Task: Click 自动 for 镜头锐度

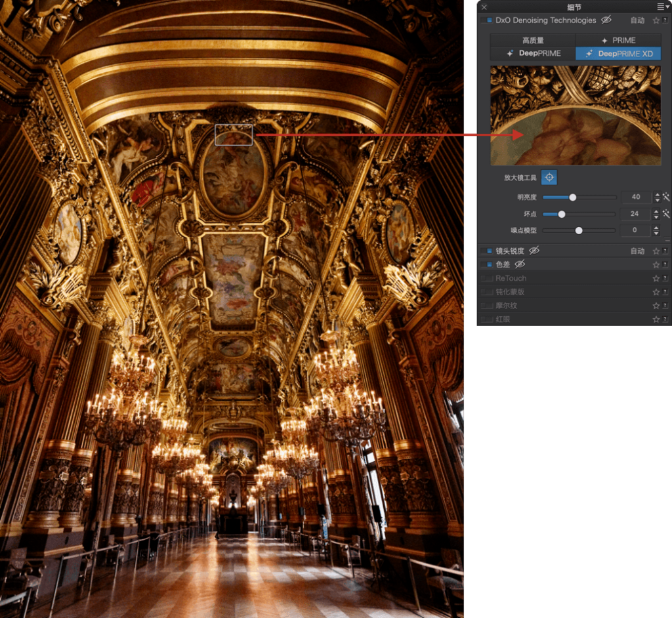Action: click(637, 251)
